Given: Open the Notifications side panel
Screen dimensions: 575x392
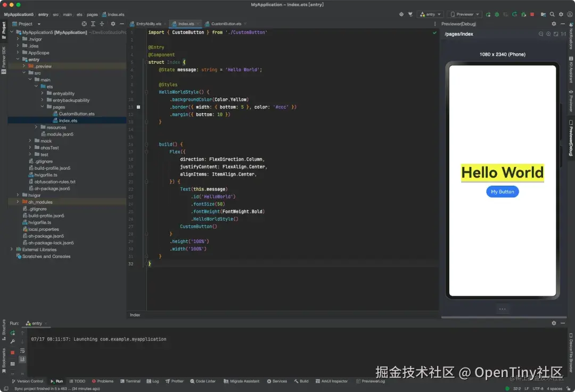Looking at the screenshot, I should (571, 37).
